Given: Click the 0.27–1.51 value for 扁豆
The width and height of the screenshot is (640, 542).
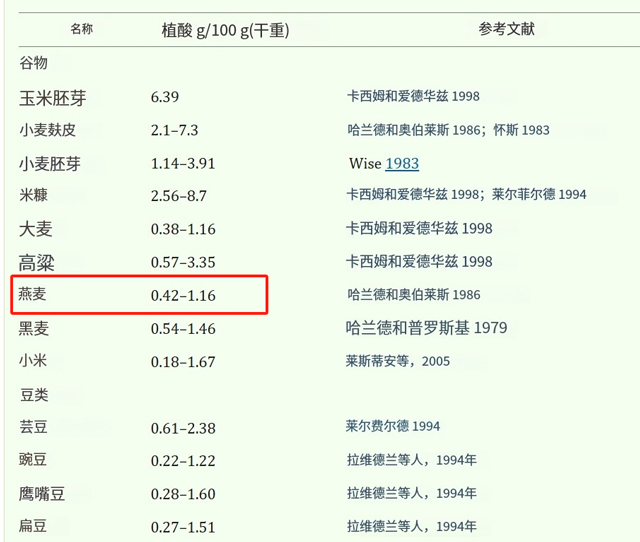Looking at the screenshot, I should [183, 526].
